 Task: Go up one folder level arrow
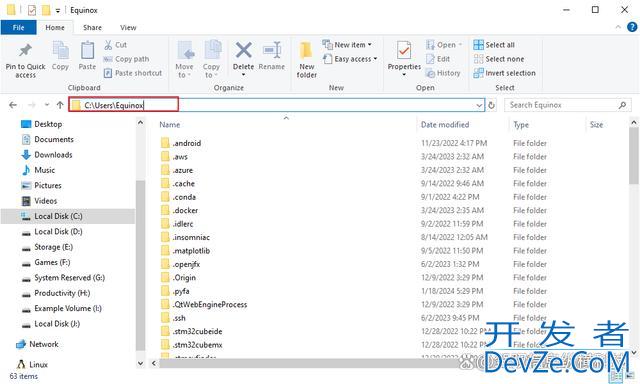60,105
